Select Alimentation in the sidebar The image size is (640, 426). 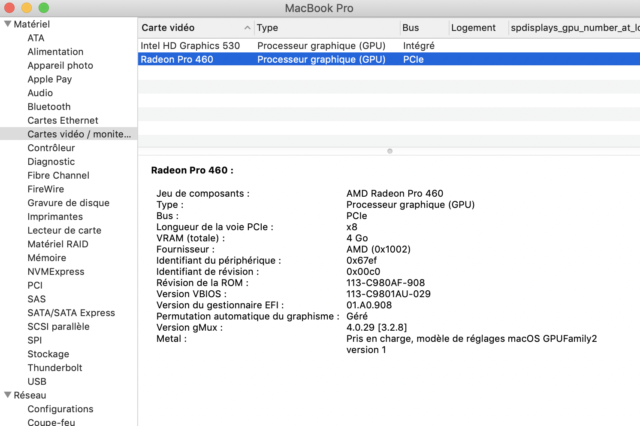point(56,52)
